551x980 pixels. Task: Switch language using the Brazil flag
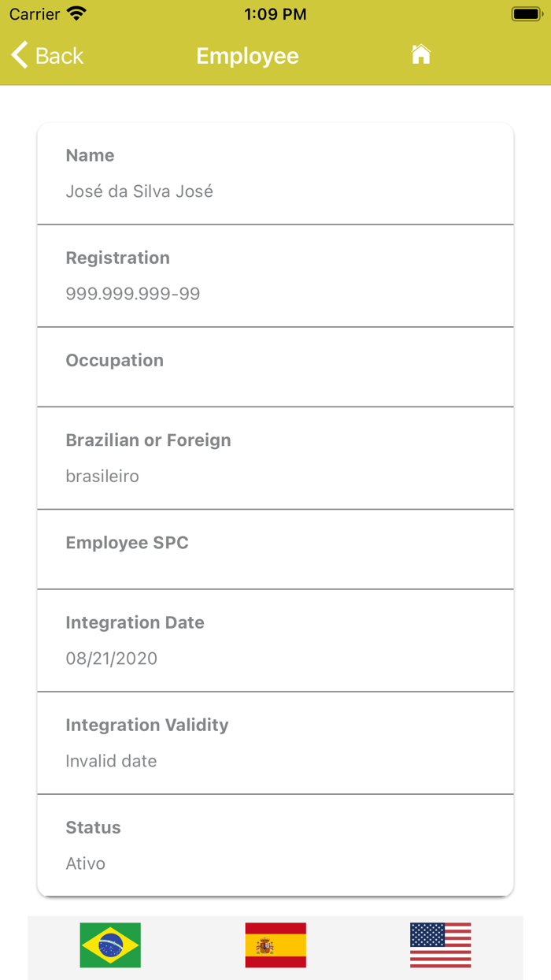(110, 945)
